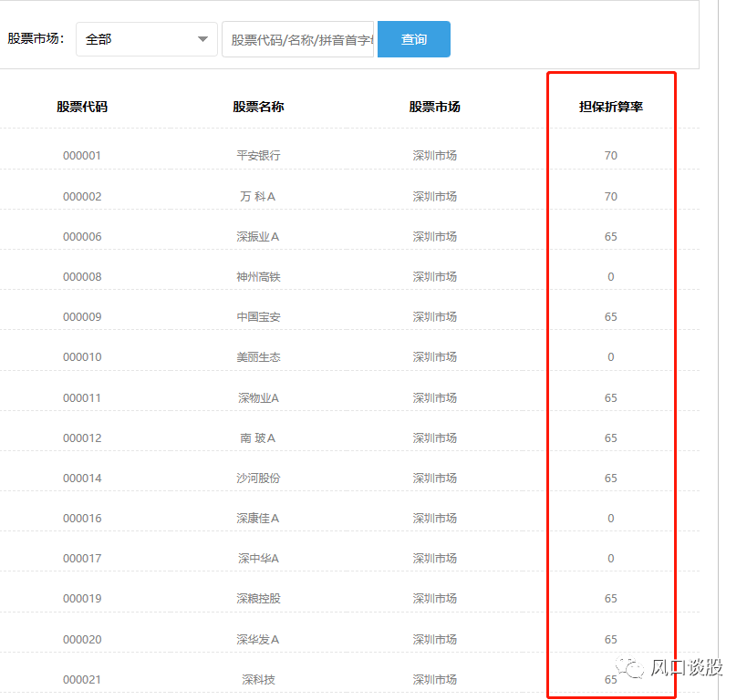Click the 深科技 stock name

pyautogui.click(x=256, y=679)
